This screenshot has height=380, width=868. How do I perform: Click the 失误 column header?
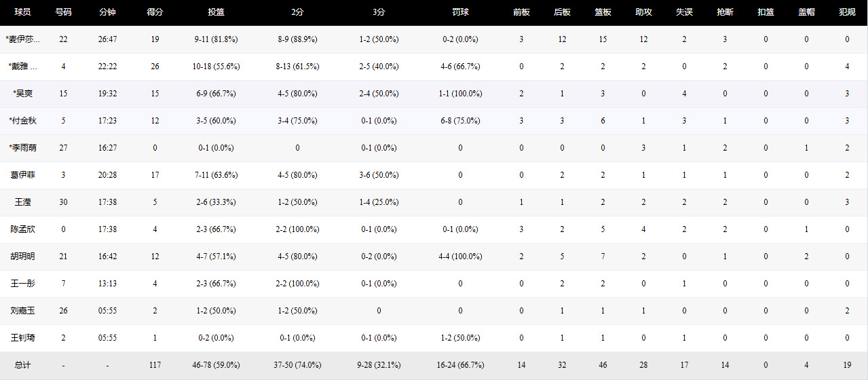(684, 12)
